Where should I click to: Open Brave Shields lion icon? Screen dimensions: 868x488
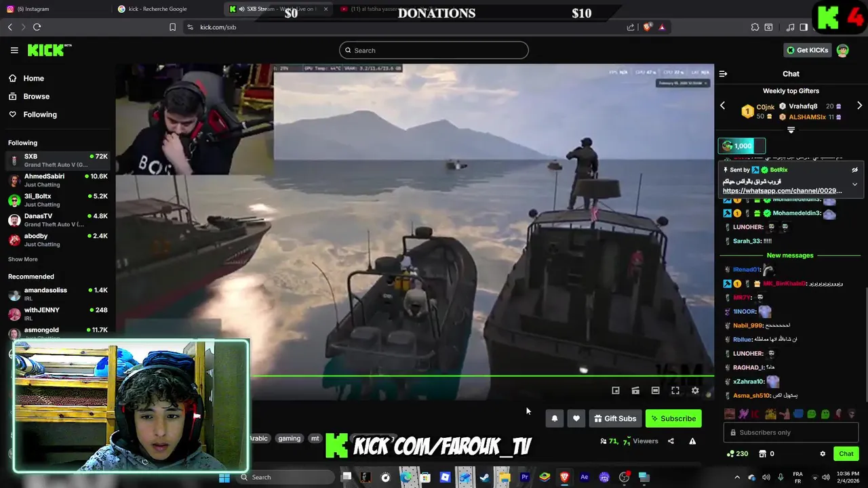coord(648,27)
